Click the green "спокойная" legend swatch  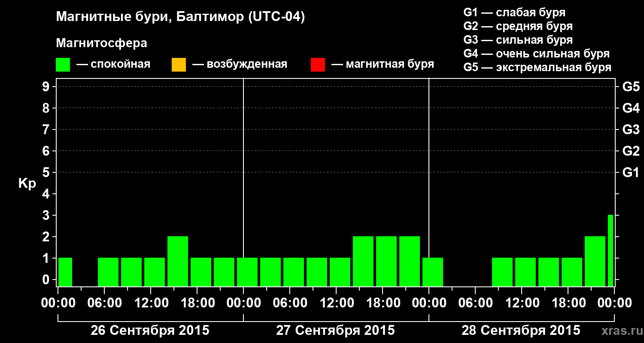click(63, 65)
